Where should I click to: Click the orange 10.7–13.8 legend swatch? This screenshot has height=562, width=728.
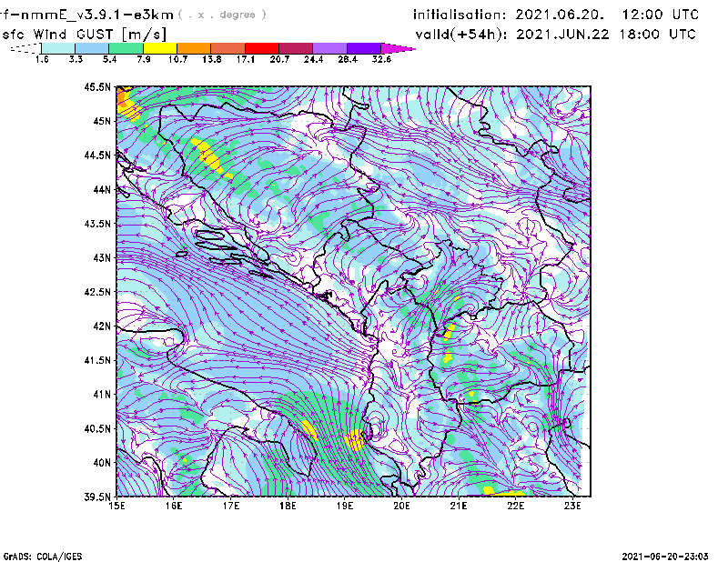(194, 48)
